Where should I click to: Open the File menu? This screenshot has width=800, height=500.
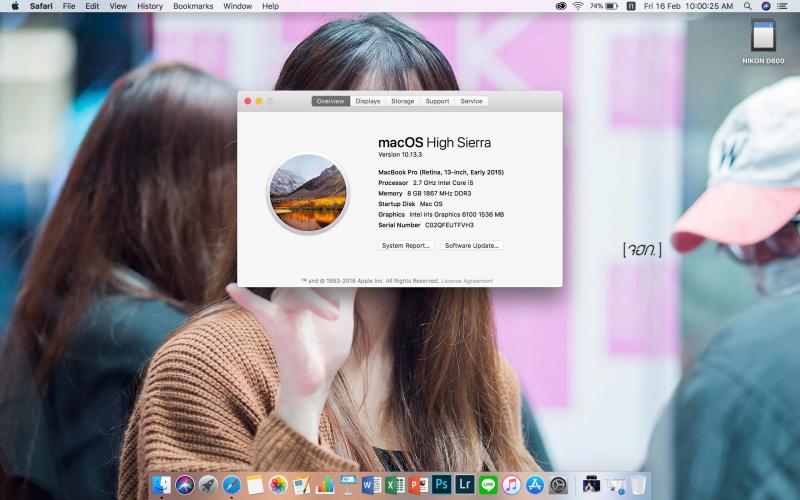(69, 6)
